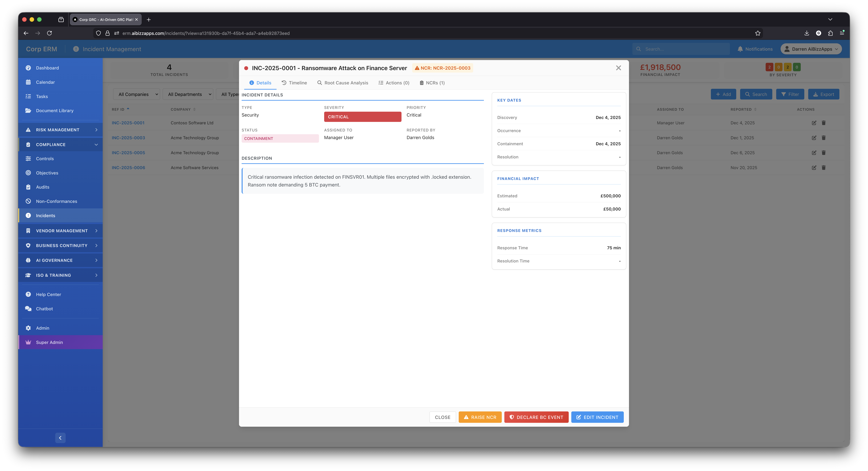Viewport: 868px width, 471px height.
Task: Open the Root Cause Analysis tab
Action: tap(343, 83)
